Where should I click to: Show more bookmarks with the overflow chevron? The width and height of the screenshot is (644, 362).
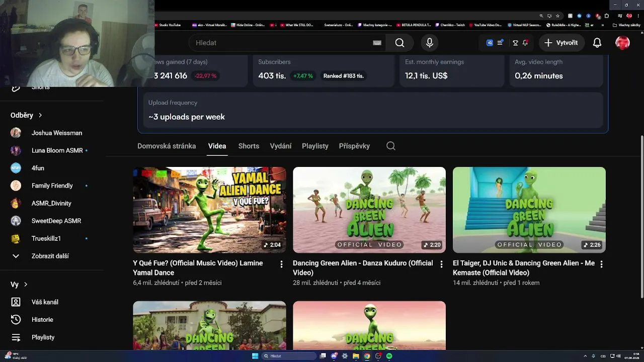point(602,25)
